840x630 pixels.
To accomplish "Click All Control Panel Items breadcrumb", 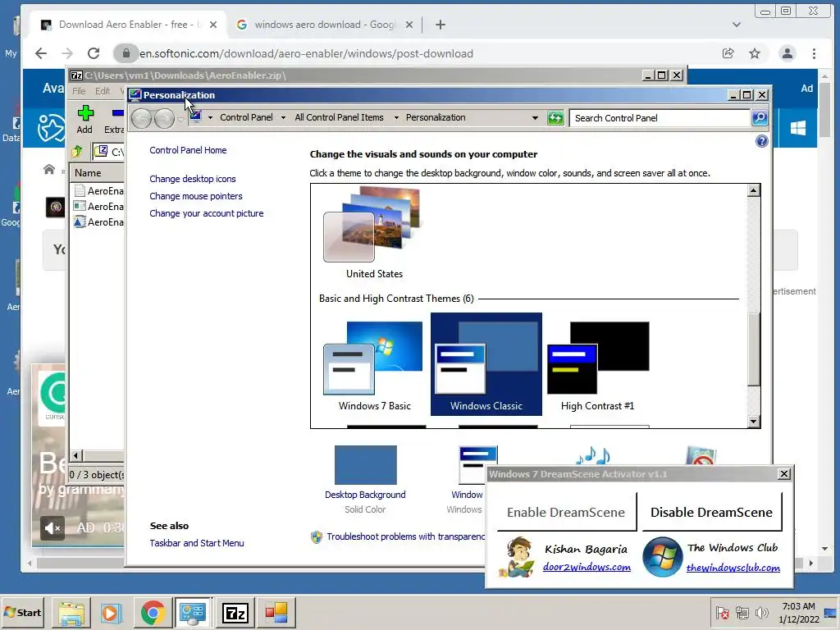I will 339,117.
